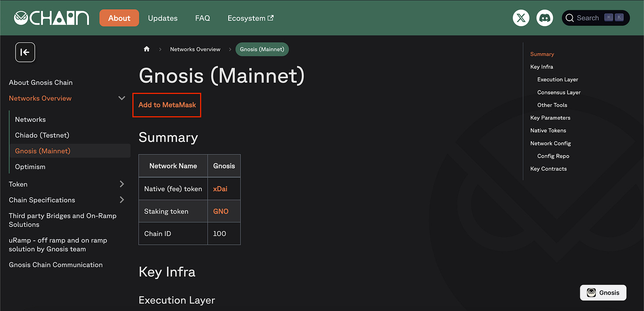
Task: Select Chiado (Testnet) in the sidebar
Action: point(42,135)
